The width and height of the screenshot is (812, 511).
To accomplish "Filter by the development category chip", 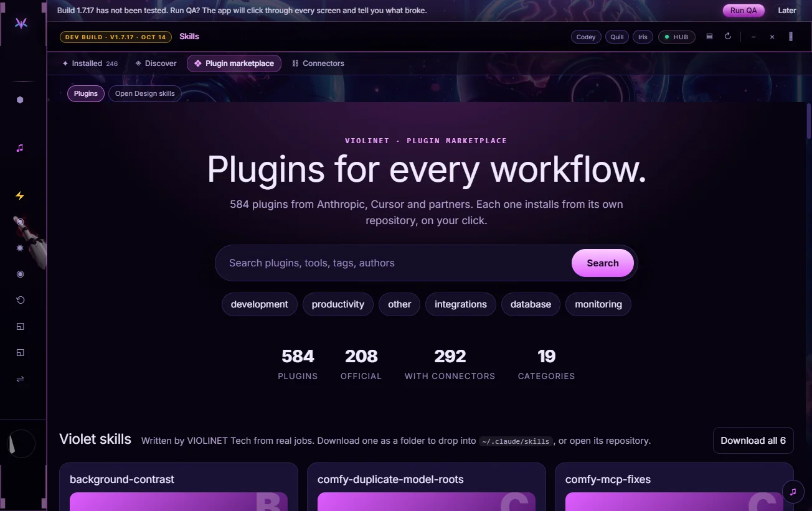I will click(260, 304).
